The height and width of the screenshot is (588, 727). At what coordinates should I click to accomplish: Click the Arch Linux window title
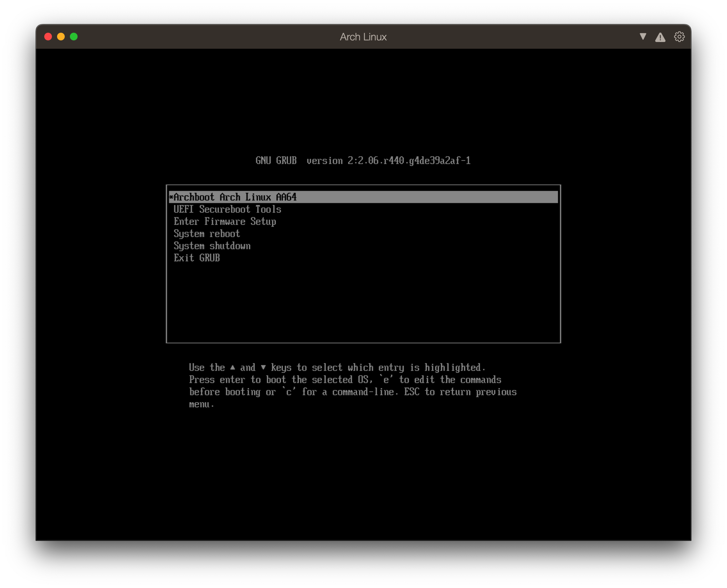point(363,37)
